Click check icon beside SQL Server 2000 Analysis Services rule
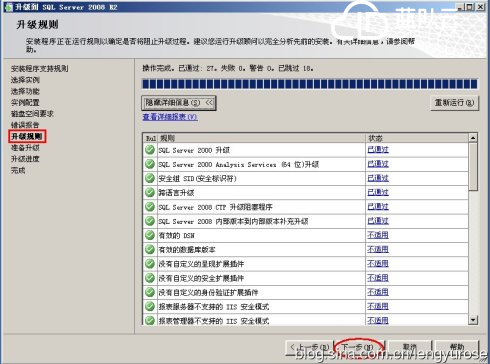490x364 pixels. point(150,164)
